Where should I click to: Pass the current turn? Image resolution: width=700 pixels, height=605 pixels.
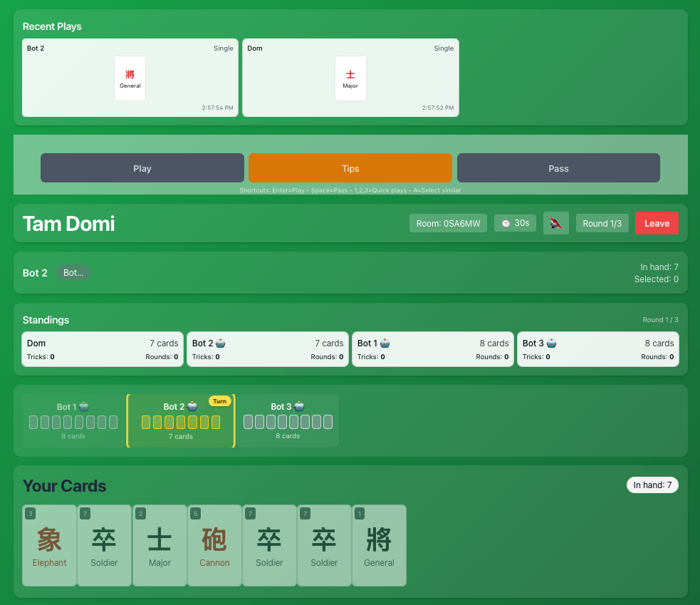558,168
